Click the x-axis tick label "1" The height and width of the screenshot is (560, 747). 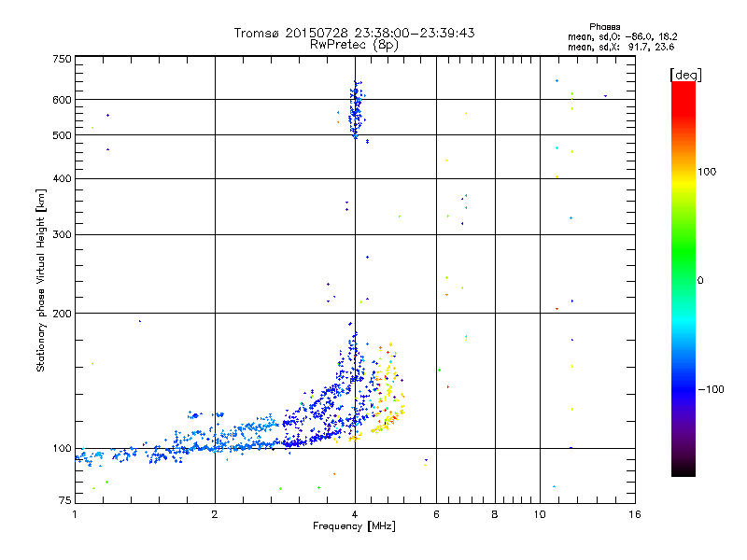[x=75, y=514]
